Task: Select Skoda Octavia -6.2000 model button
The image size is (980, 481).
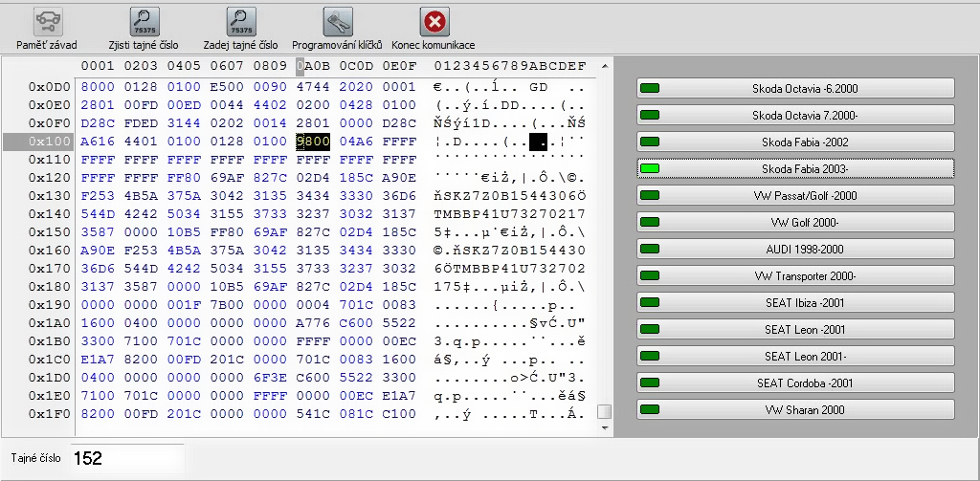Action: click(795, 88)
